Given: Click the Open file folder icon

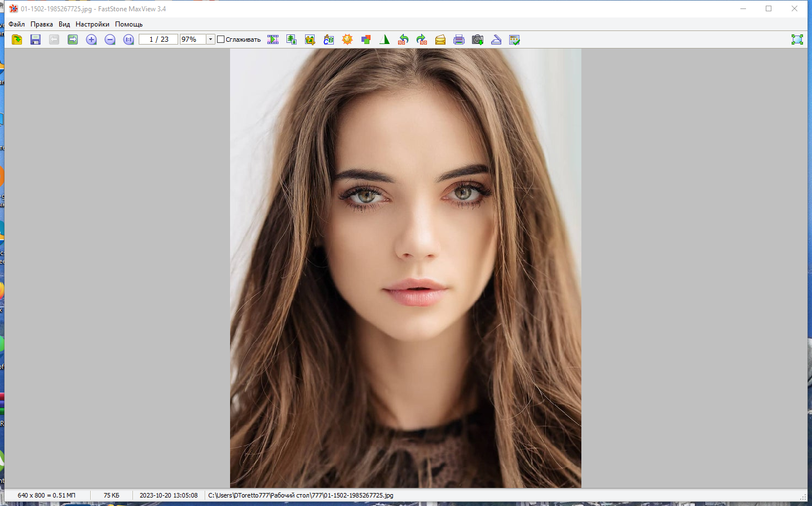Looking at the screenshot, I should [x=17, y=39].
